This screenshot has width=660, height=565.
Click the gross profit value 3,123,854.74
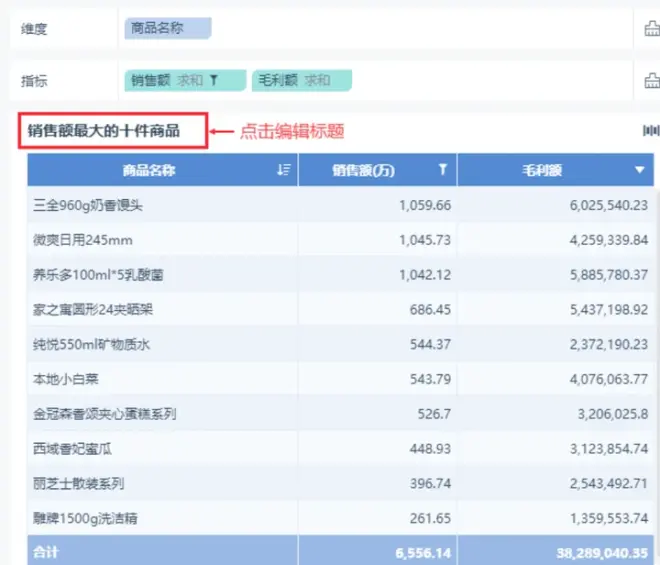(x=609, y=449)
